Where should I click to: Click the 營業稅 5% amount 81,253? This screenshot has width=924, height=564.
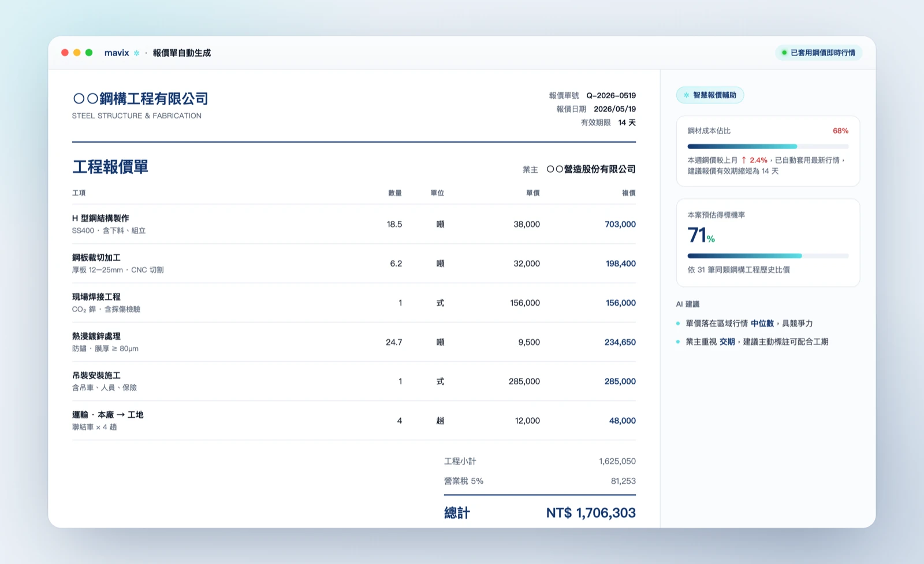pyautogui.click(x=623, y=481)
